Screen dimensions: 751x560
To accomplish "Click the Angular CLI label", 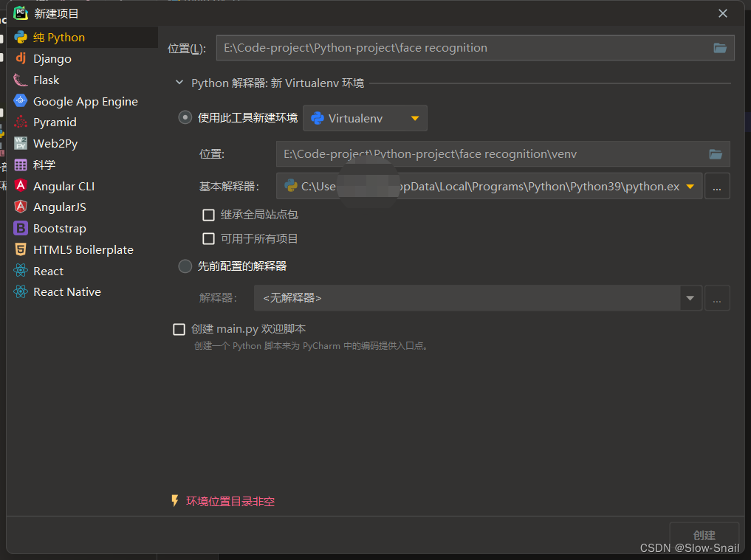I will coord(64,186).
